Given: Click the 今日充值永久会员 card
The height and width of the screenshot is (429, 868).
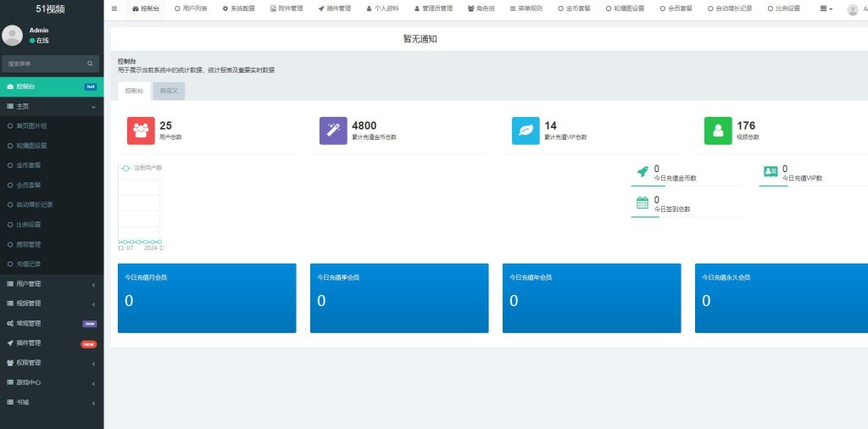Looking at the screenshot, I should click(782, 298).
